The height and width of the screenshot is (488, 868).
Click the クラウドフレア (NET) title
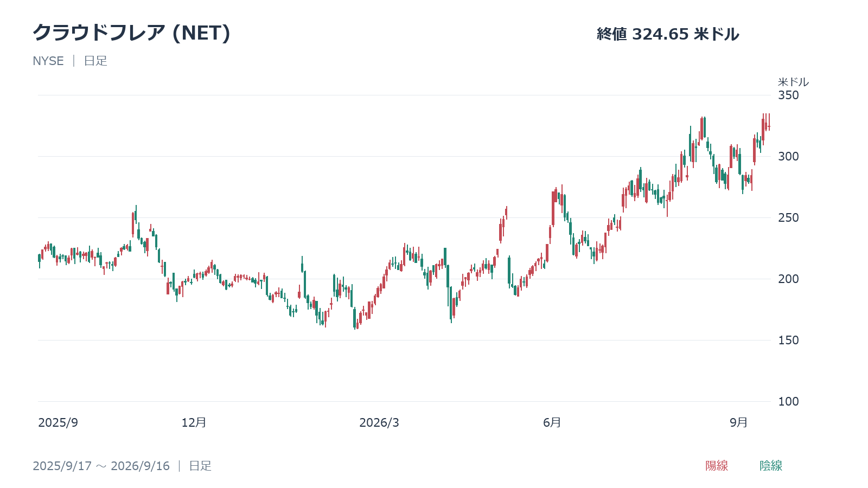132,33
